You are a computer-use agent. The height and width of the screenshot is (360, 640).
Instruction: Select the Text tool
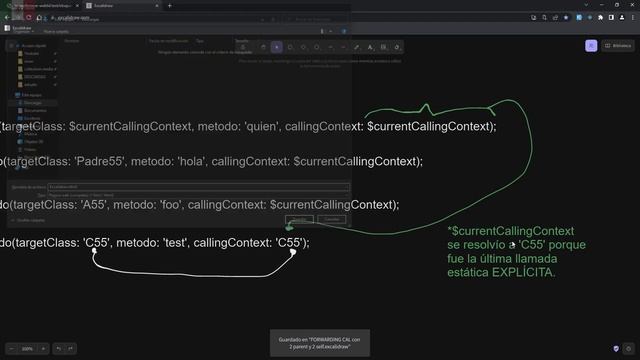(370, 47)
